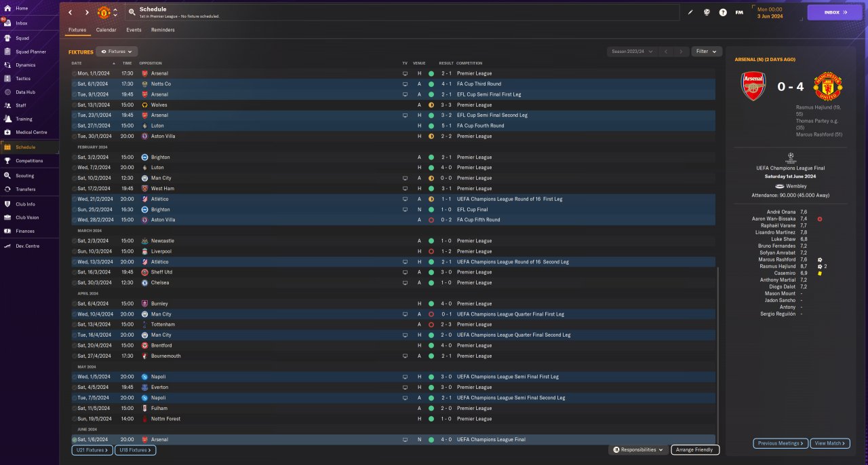The height and width of the screenshot is (465, 868).
Task: Click the Arsenal crest in match panel
Action: (753, 87)
